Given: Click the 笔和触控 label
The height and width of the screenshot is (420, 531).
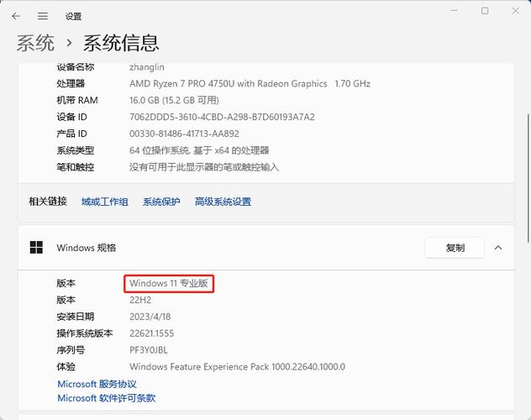Looking at the screenshot, I should click(x=75, y=167).
